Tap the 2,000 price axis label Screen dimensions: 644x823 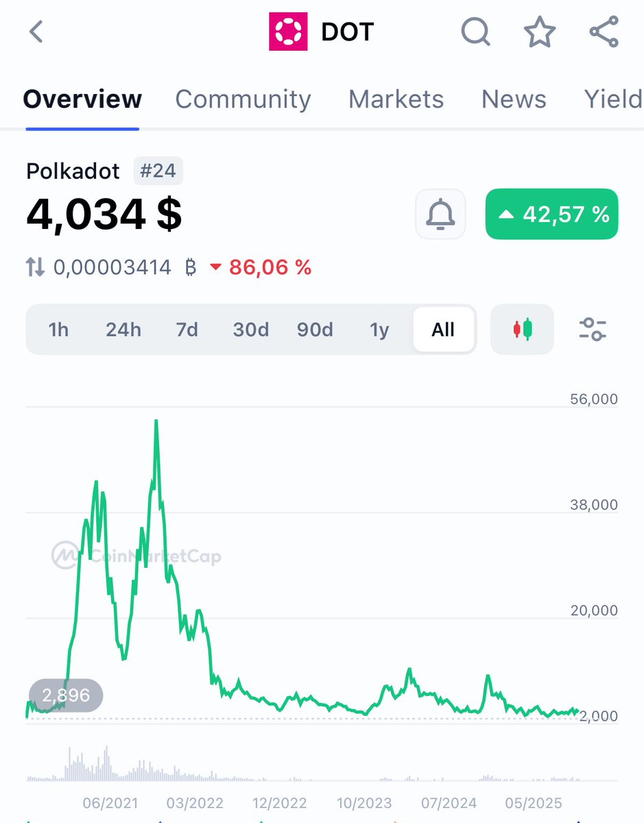click(x=598, y=716)
